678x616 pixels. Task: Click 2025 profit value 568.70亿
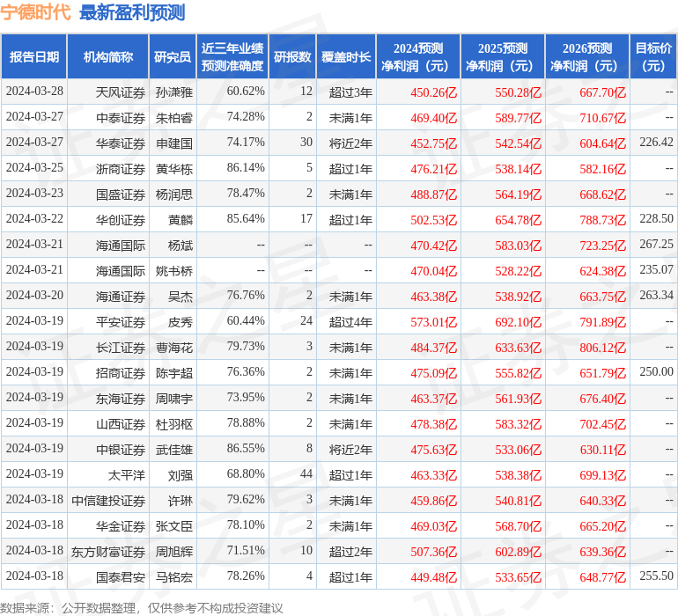tap(518, 526)
